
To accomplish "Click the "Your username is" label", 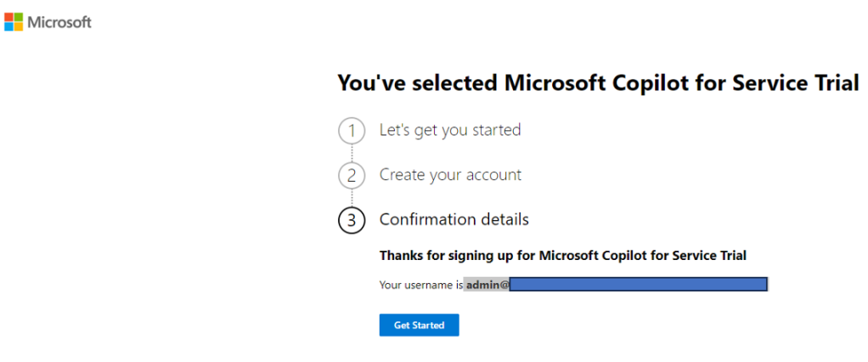I will (x=420, y=285).
